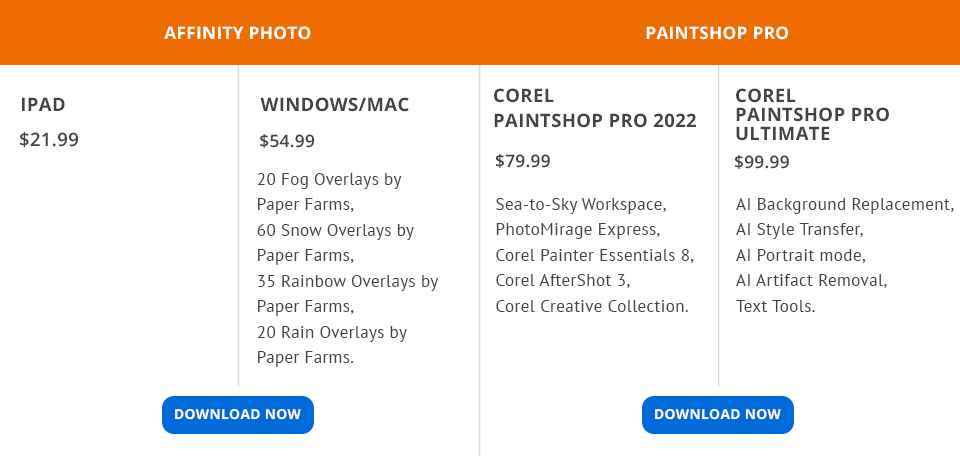Click the $54.99 Windows/Mac price
This screenshot has width=960, height=456.
click(287, 142)
